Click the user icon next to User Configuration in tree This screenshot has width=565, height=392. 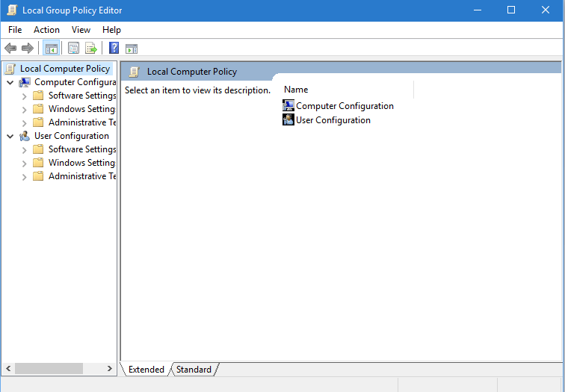click(x=25, y=136)
